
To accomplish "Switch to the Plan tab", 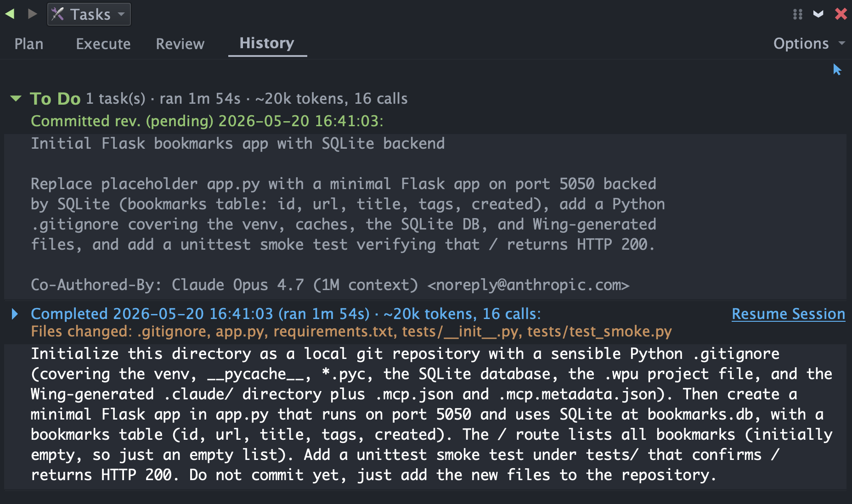I will [29, 44].
